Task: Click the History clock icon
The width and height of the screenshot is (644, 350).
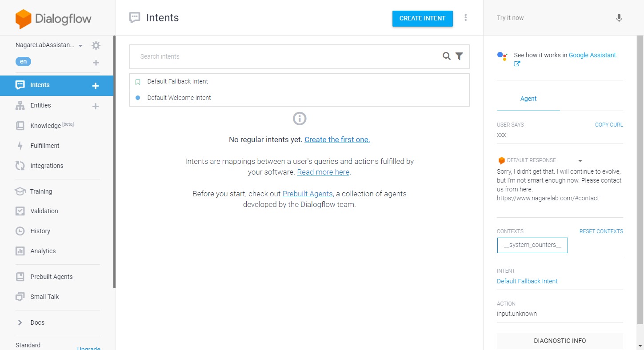Action: pyautogui.click(x=20, y=231)
